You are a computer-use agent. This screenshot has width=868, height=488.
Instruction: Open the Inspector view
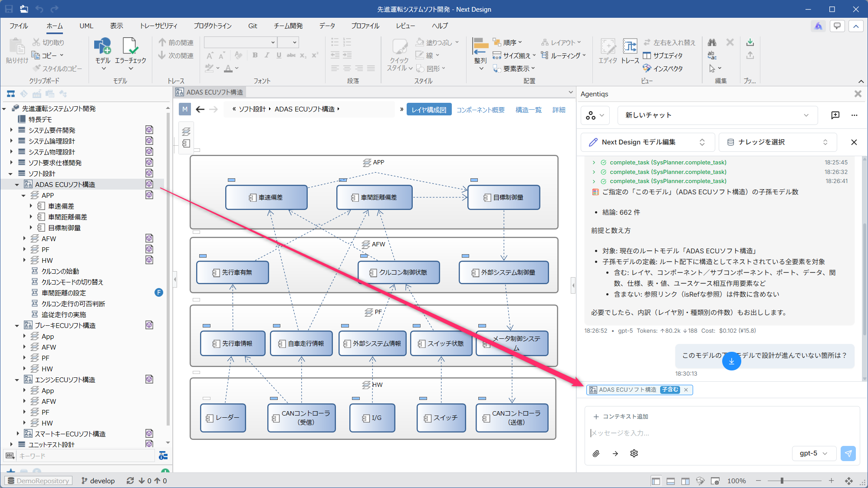coord(663,69)
